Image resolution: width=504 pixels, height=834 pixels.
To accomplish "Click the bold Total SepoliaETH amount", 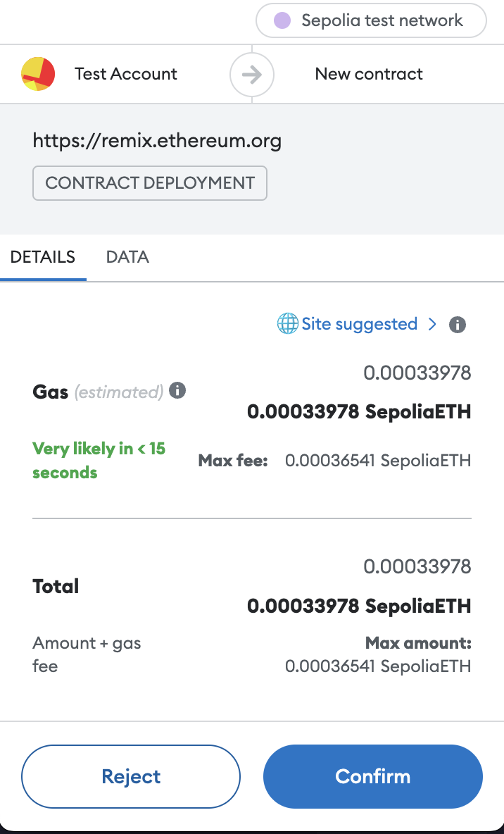I will point(359,606).
